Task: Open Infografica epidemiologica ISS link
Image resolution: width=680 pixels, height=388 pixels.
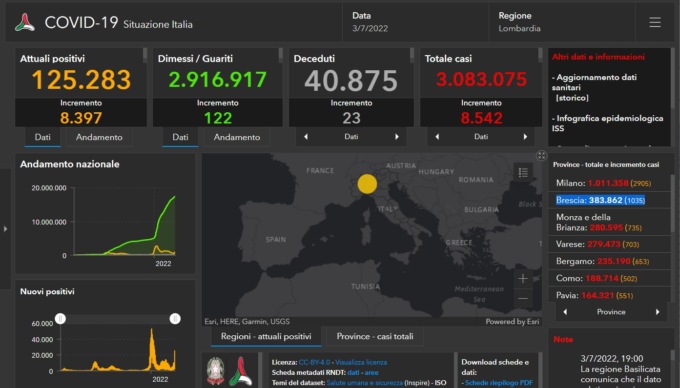Action: tap(607, 123)
